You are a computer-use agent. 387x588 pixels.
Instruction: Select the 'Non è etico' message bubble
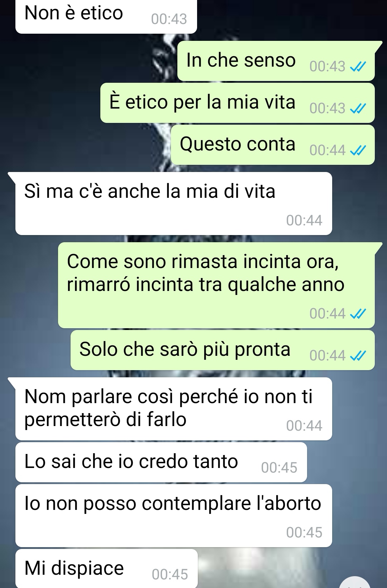[x=106, y=17]
